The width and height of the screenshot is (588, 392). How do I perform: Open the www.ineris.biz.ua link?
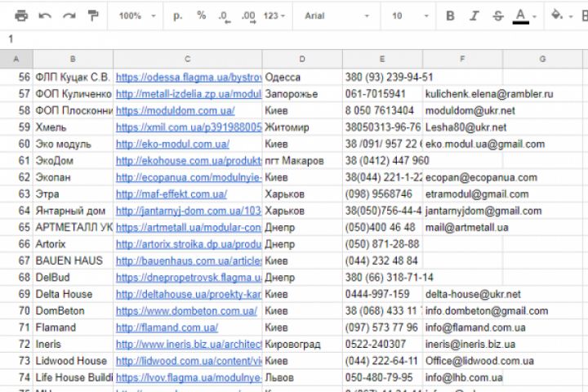coord(189,345)
